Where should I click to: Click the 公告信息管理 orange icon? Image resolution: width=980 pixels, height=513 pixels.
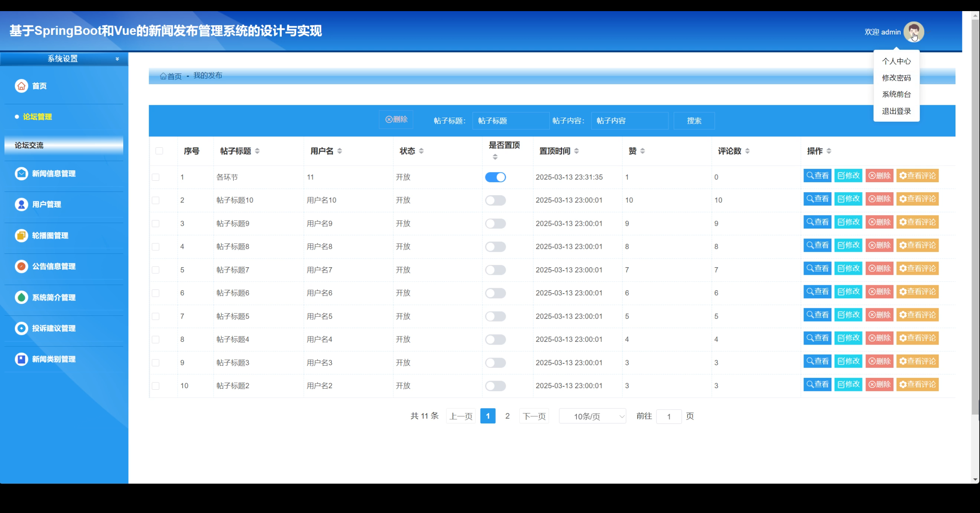[x=21, y=266]
